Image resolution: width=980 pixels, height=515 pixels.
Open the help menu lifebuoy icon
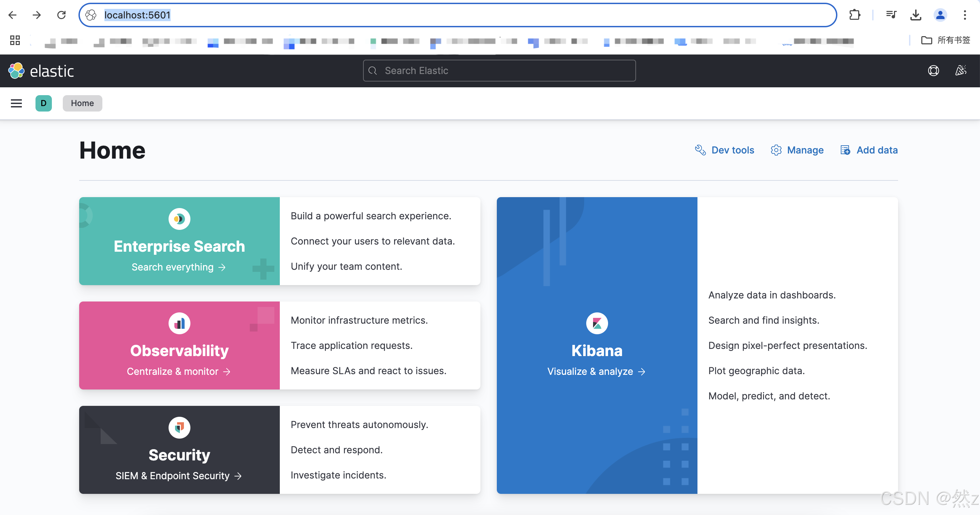[933, 71]
